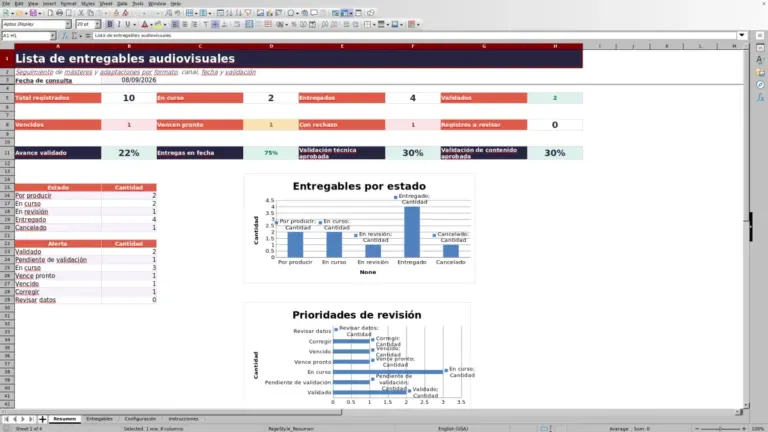
Task: Click the Sort ascending icon
Action: click(x=229, y=13)
